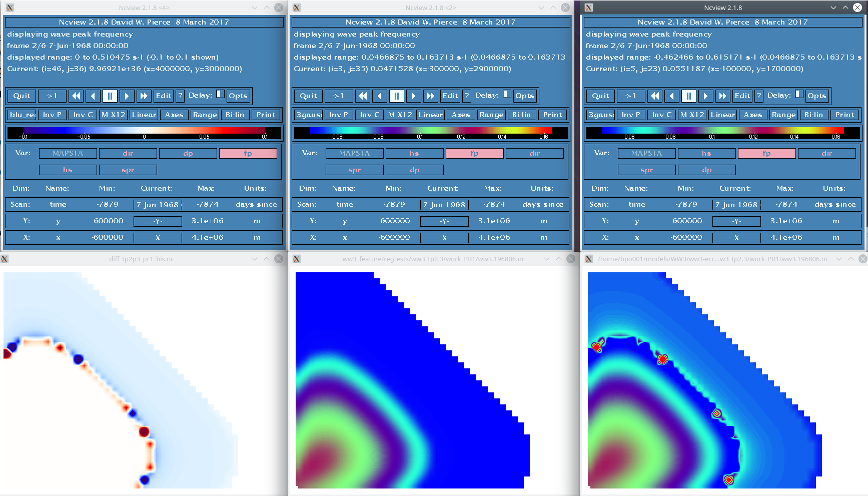Select variable hs in Ncview <4>
Viewport: 868px width, 496px height.
(x=68, y=170)
